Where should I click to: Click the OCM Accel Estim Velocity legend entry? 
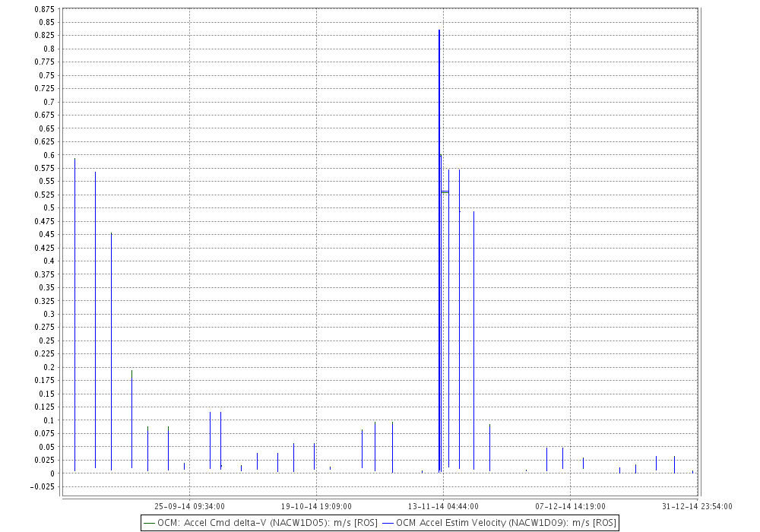[499, 523]
